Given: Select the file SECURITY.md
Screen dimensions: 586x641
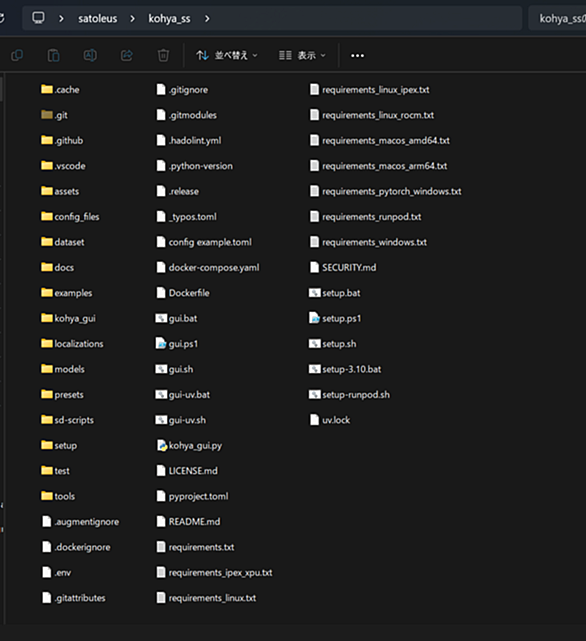Looking at the screenshot, I should point(343,267).
